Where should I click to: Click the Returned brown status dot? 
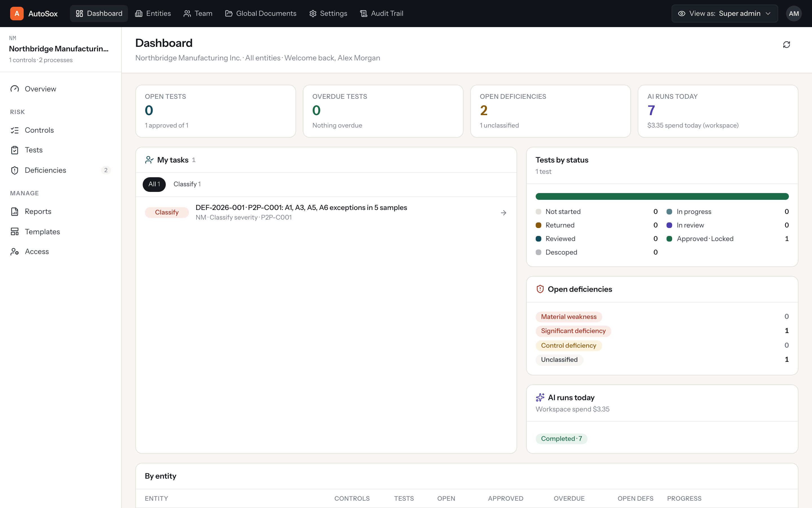click(539, 225)
